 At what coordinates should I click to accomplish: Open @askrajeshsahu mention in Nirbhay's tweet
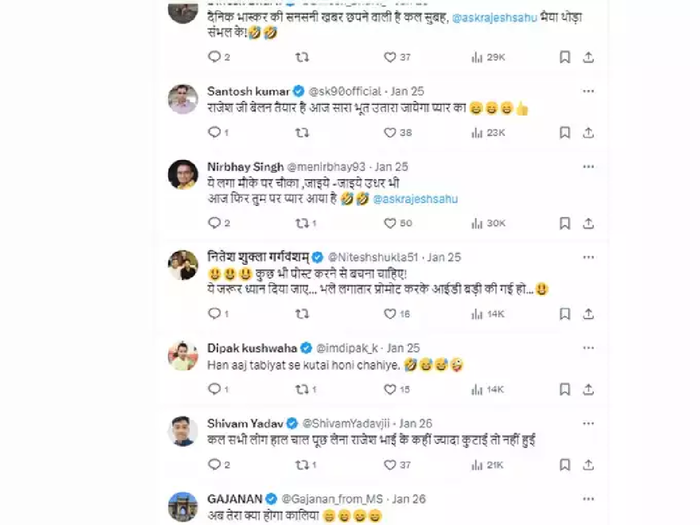click(x=418, y=199)
